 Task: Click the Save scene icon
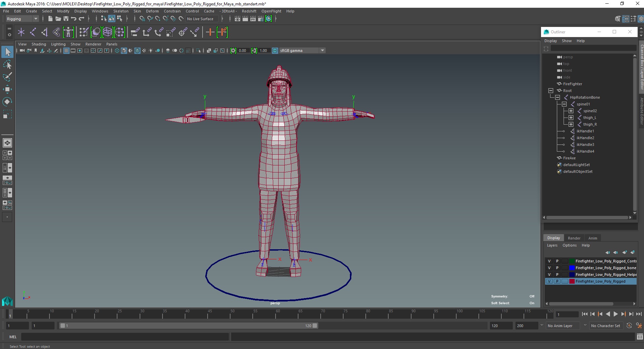(x=66, y=19)
